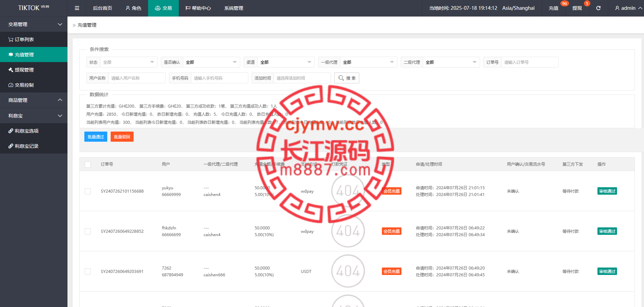
Task: Open the 角色 menu
Action: pos(134,8)
